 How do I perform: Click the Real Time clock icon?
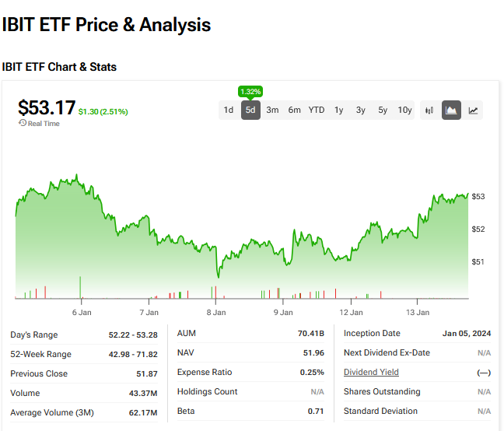(x=22, y=124)
